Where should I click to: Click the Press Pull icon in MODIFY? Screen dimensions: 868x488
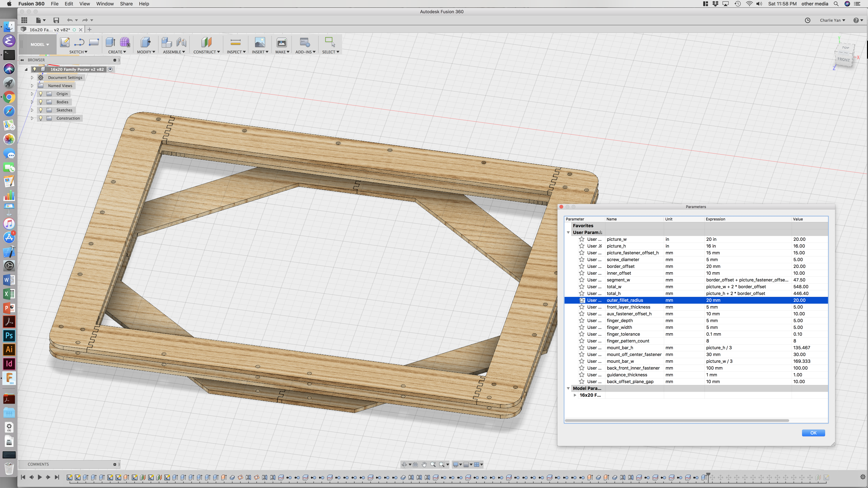click(146, 42)
